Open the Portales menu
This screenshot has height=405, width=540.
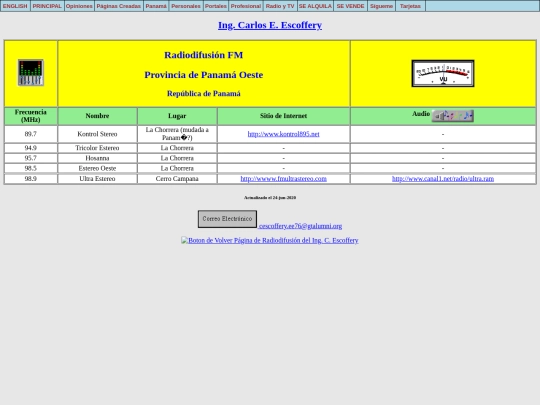coord(216,6)
